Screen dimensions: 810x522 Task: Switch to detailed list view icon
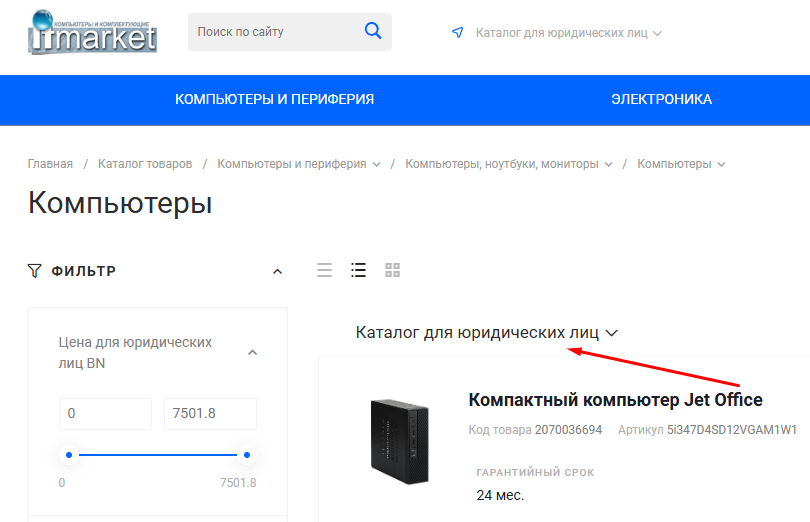tap(358, 270)
